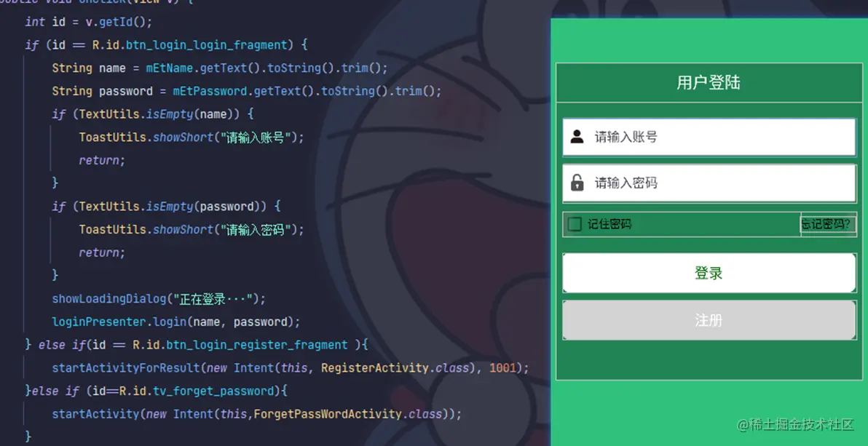Click the showLoadingDialog method call
Screen dimensions: 868x446
109,299
